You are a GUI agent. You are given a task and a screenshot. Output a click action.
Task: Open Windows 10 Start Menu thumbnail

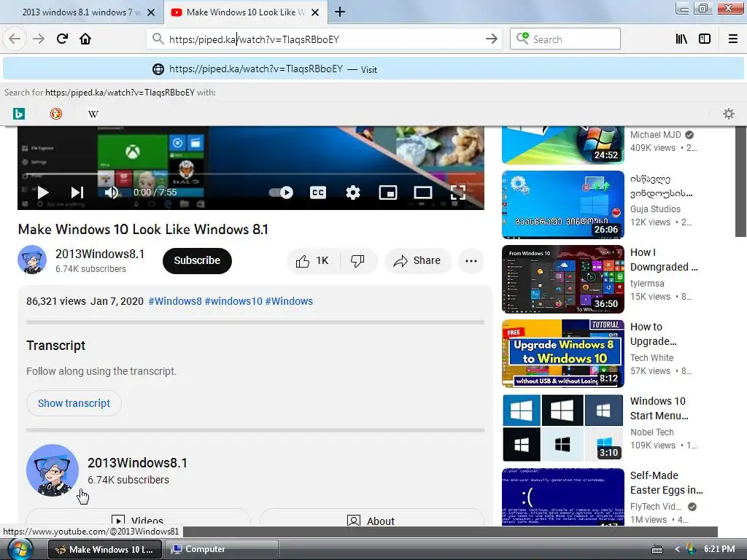[x=563, y=427]
